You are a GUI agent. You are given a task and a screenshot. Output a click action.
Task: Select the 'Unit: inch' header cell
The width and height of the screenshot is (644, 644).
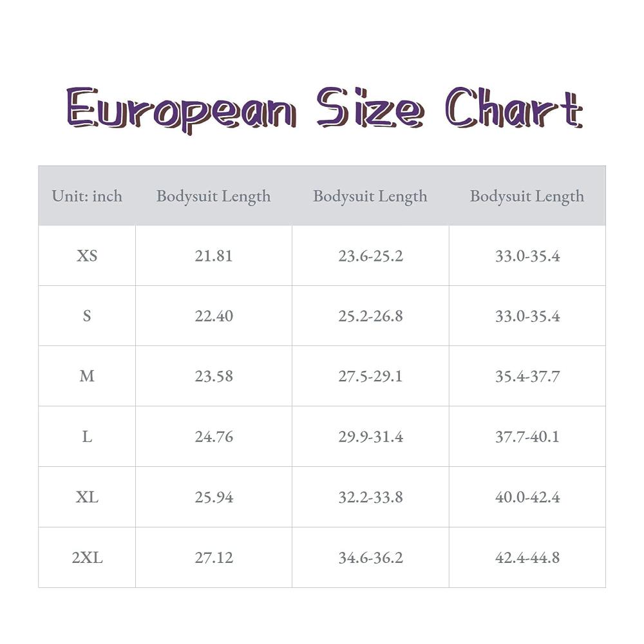click(87, 196)
